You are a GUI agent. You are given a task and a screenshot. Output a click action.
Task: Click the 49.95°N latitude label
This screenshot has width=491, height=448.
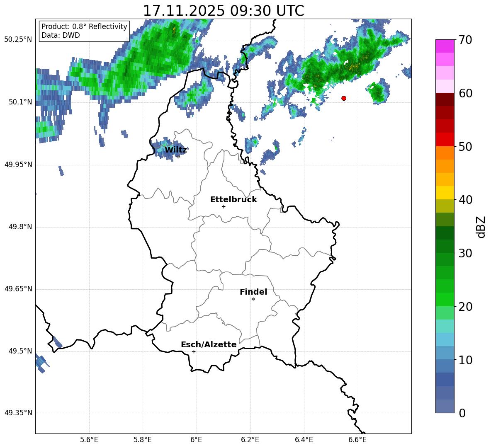coord(18,165)
